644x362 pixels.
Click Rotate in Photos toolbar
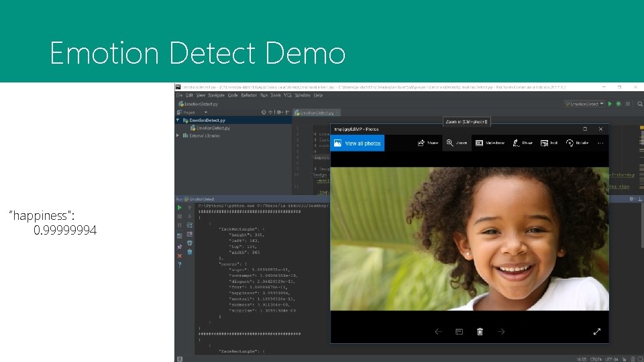(x=577, y=143)
